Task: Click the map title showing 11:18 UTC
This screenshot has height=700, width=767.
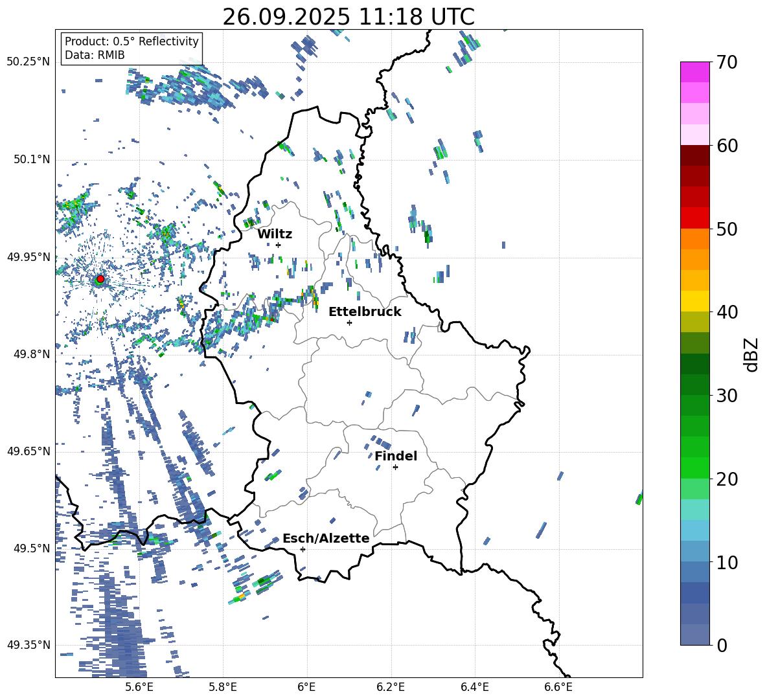Action: pyautogui.click(x=349, y=17)
